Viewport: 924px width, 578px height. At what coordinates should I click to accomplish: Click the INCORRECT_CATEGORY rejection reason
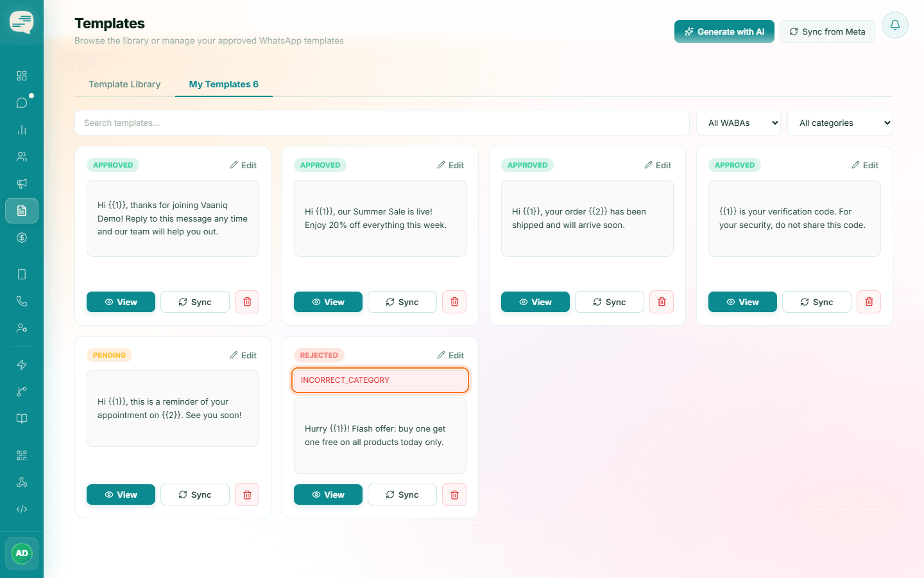pyautogui.click(x=380, y=380)
